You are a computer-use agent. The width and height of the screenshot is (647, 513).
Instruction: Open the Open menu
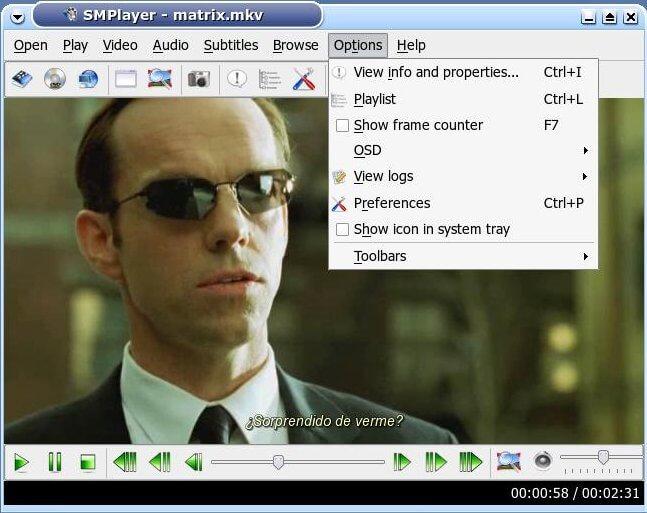(31, 45)
